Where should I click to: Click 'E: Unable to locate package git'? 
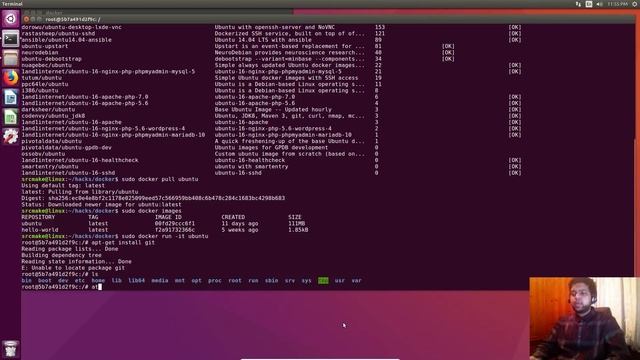pyautogui.click(x=73, y=268)
